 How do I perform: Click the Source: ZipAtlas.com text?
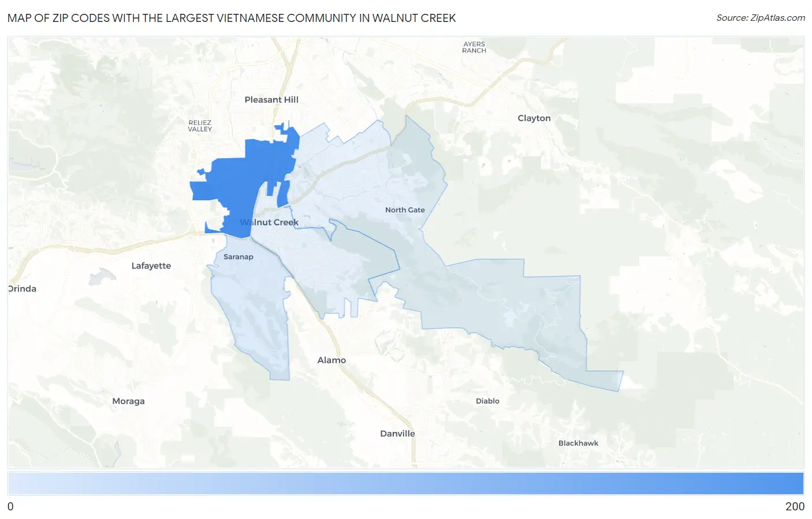coord(761,18)
